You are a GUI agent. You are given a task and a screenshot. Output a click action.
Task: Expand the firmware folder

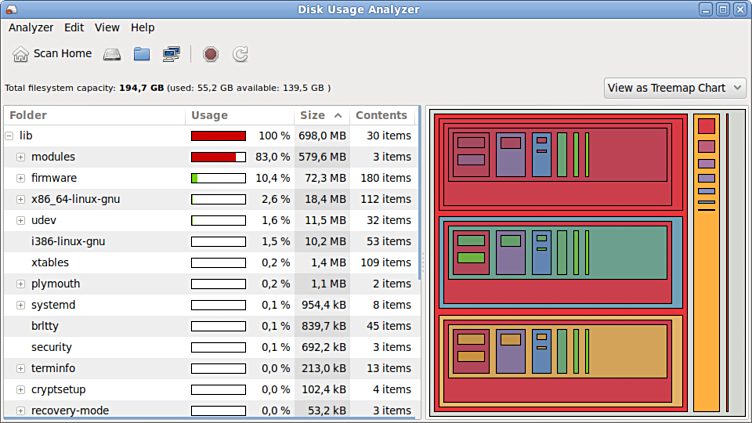coord(20,178)
